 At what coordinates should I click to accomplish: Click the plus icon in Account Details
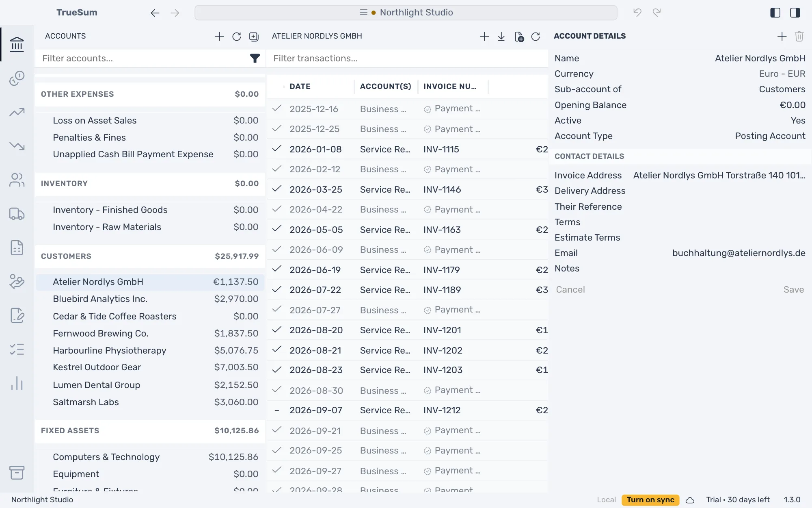782,37
